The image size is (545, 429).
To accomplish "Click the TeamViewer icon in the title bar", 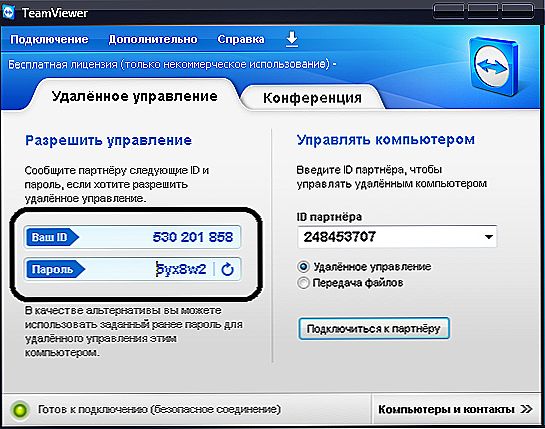I will 8,13.
